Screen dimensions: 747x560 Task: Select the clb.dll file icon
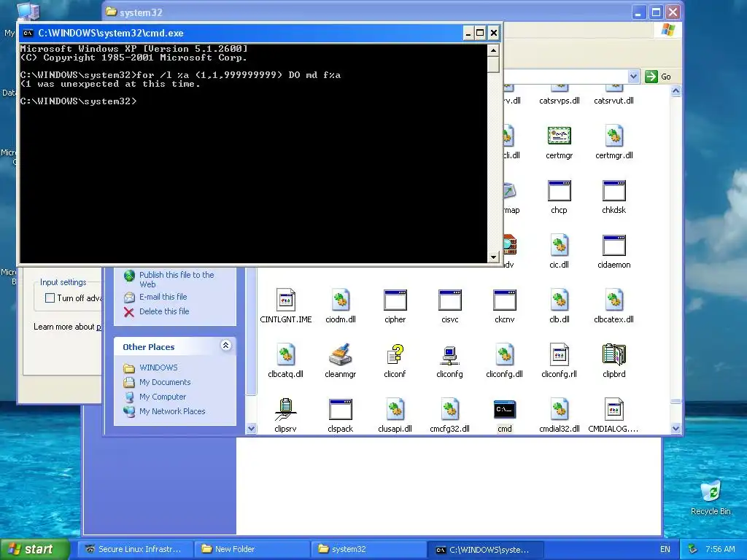559,300
